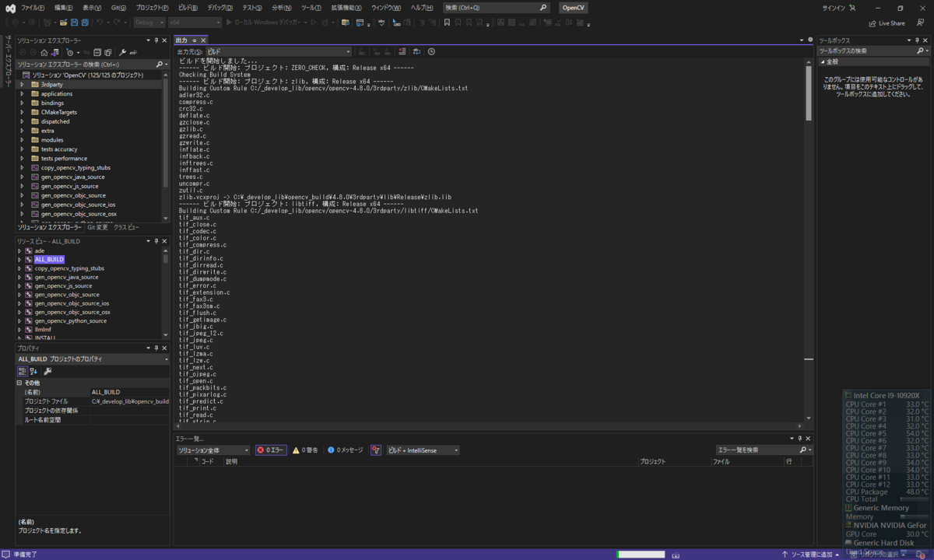Click the search icon in Error List
The width and height of the screenshot is (934, 560).
pos(803,450)
